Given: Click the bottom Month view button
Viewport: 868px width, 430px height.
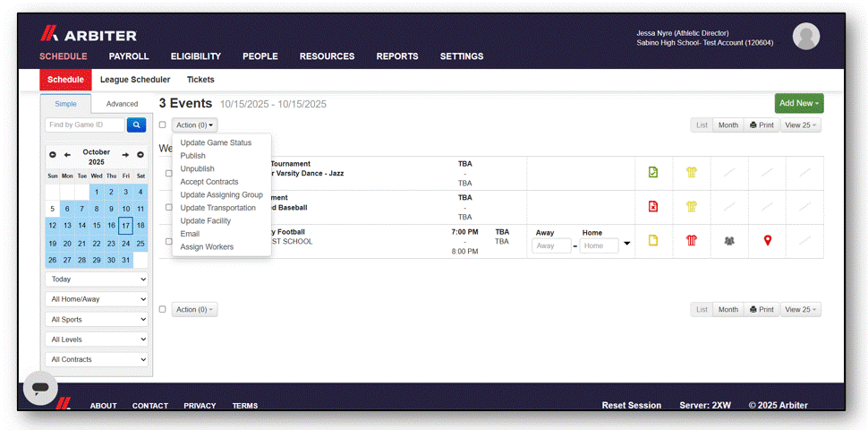Looking at the screenshot, I should click(x=728, y=310).
